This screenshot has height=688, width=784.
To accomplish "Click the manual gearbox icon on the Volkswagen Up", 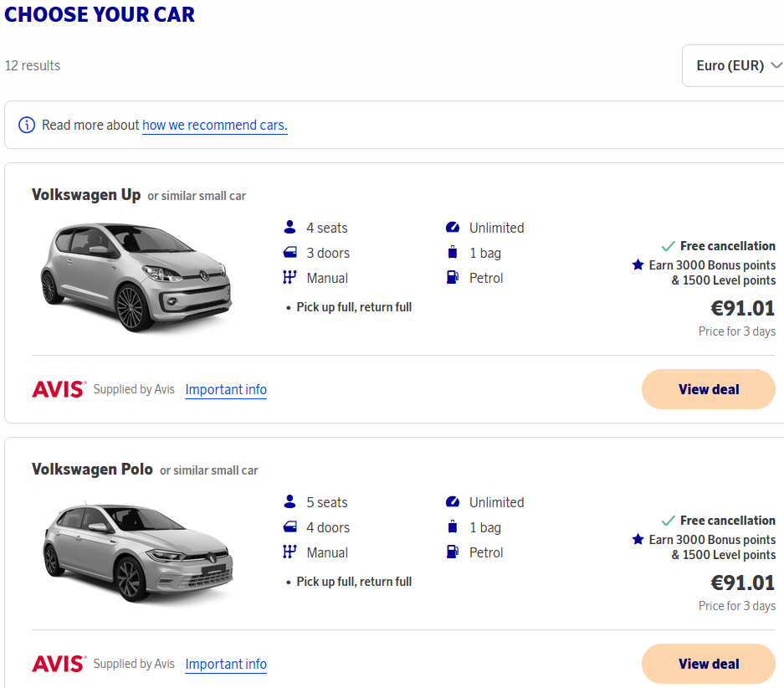I will click(290, 278).
